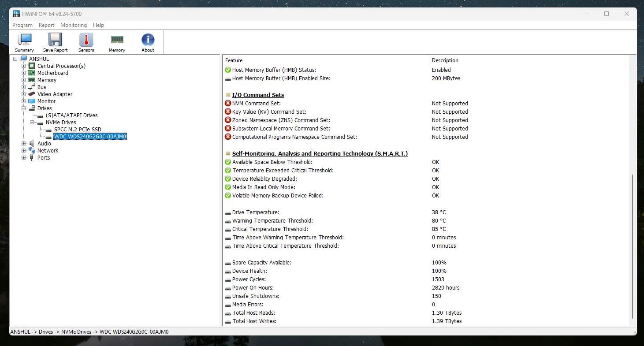Select the Video Adapter tree icon
The image size is (644, 346).
pyautogui.click(x=32, y=94)
